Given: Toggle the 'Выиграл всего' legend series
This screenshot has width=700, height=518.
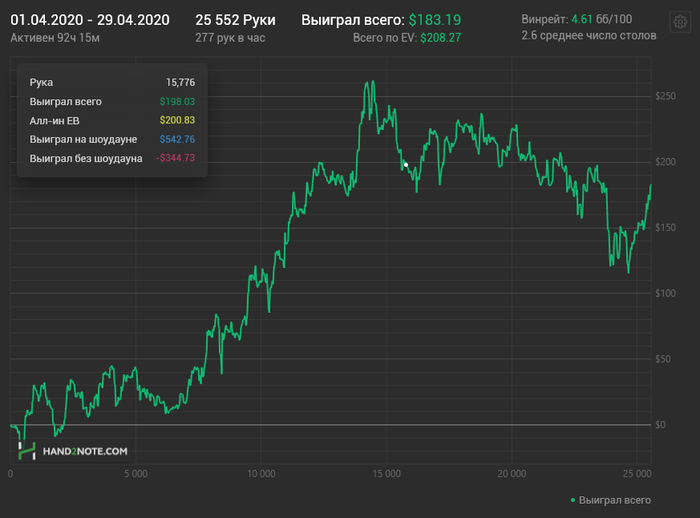Looking at the screenshot, I should click(614, 499).
